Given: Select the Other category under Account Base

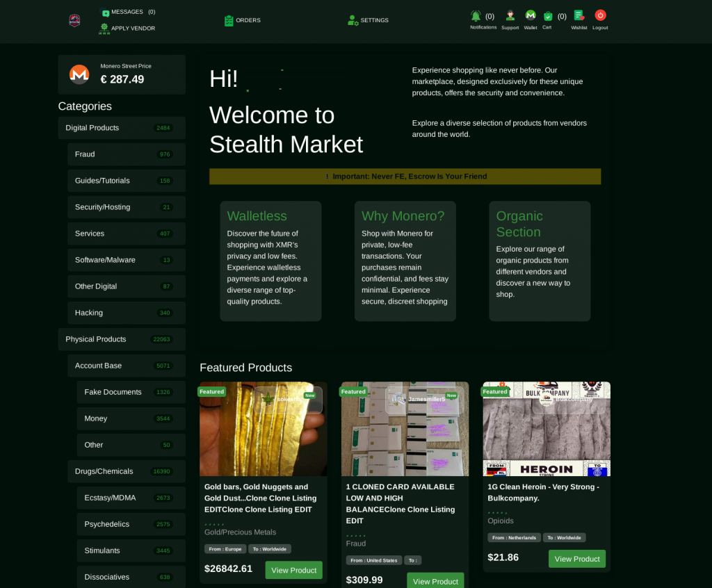Looking at the screenshot, I should point(131,445).
